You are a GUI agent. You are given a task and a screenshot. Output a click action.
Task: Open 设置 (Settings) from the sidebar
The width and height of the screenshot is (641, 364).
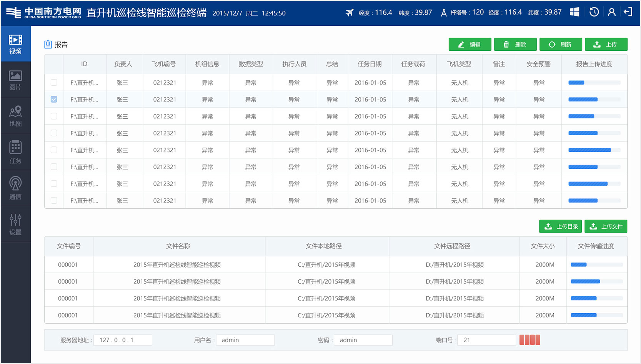[x=16, y=223]
